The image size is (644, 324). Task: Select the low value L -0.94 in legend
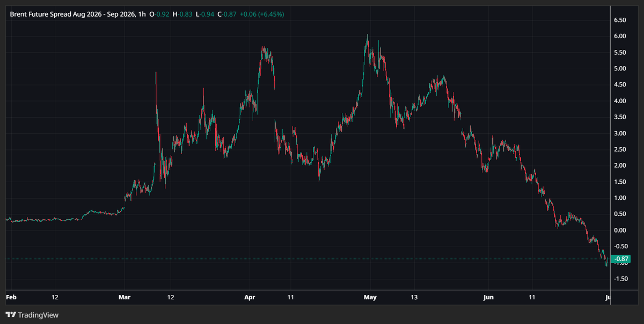[206, 14]
